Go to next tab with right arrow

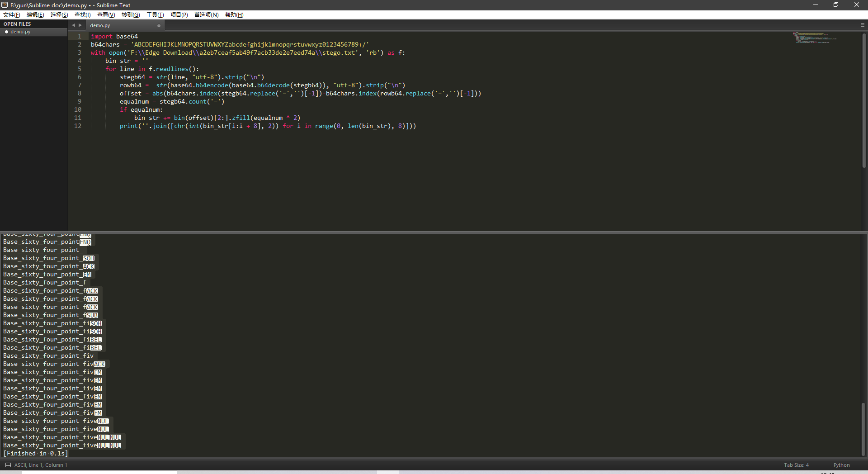tap(80, 25)
